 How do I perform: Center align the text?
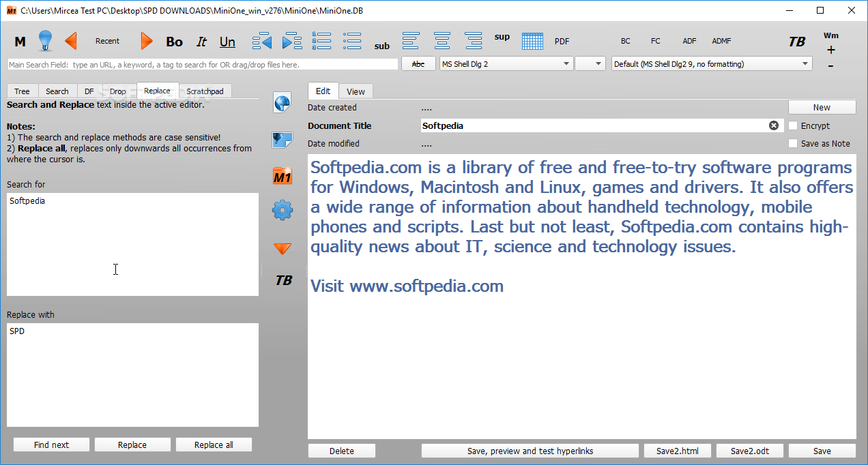tap(442, 41)
